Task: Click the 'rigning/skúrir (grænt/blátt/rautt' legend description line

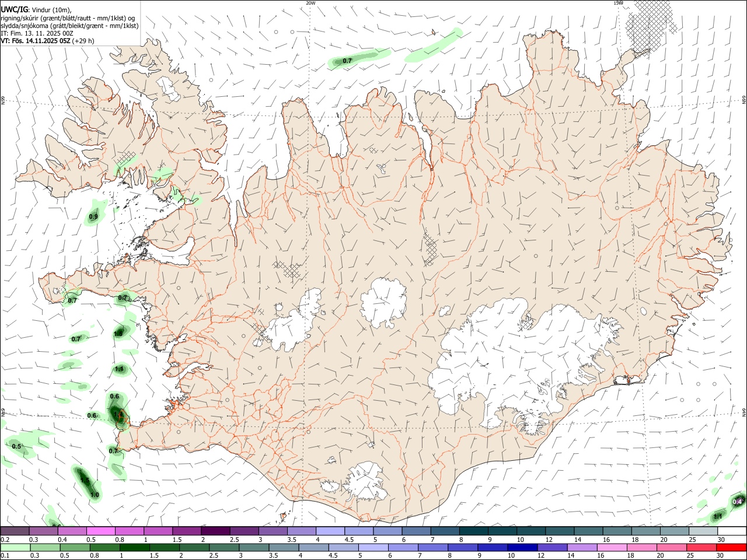Action: (68, 18)
